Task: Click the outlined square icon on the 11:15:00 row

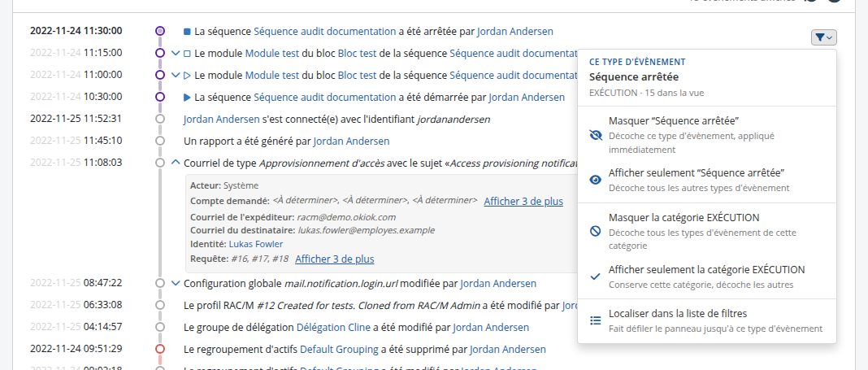Action: (187, 54)
